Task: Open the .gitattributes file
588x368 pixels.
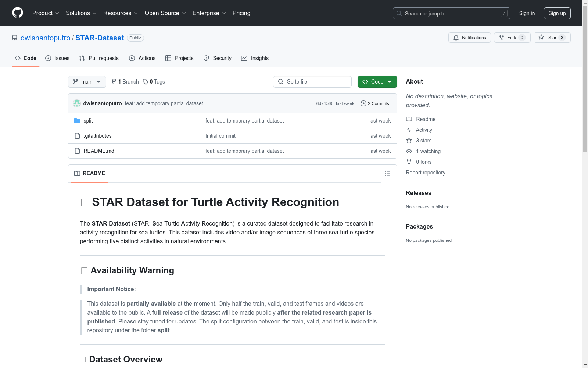Action: point(97,136)
